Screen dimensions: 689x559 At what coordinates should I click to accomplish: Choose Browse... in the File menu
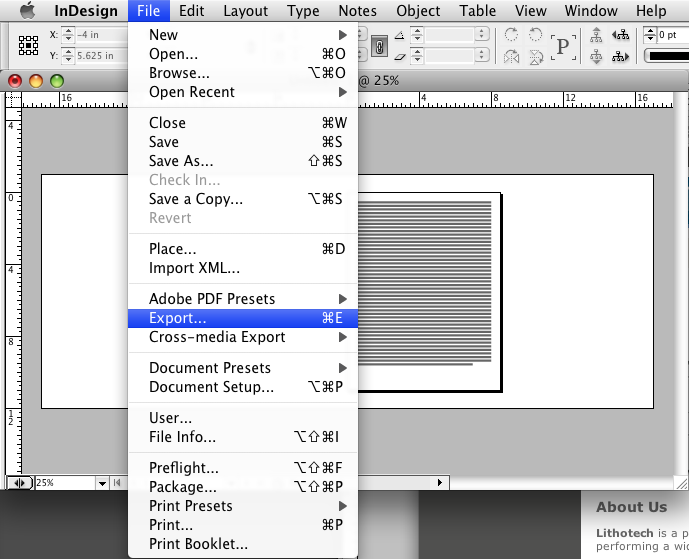(x=243, y=73)
